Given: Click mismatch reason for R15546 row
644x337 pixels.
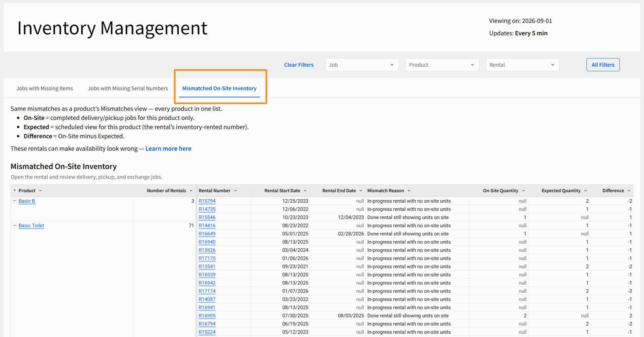Looking at the screenshot, I should point(418,217).
